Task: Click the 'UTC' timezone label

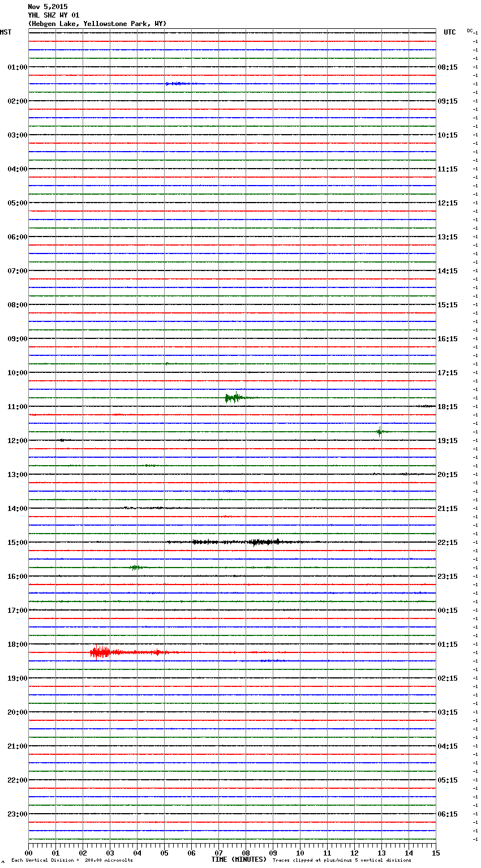Action: pos(450,32)
